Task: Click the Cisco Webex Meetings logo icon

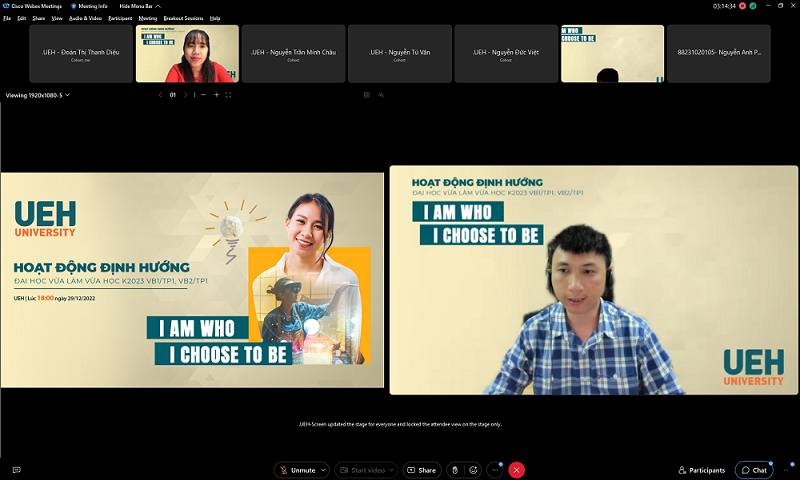Action: click(6, 6)
